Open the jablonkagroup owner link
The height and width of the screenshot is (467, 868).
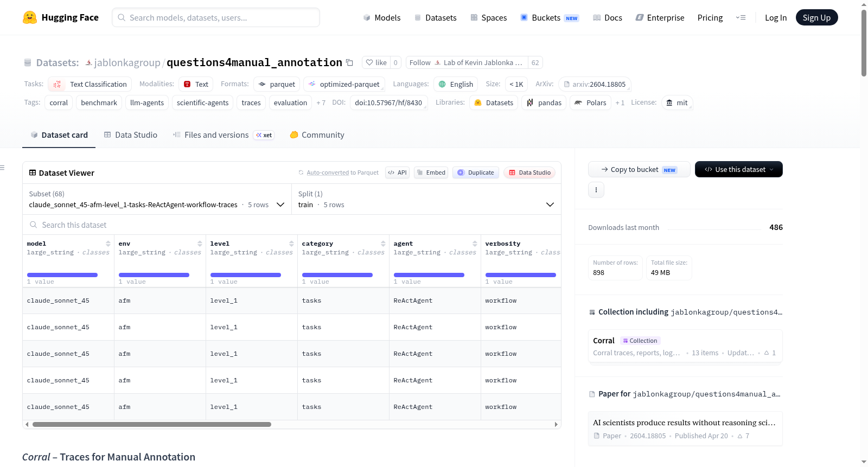pyautogui.click(x=127, y=63)
